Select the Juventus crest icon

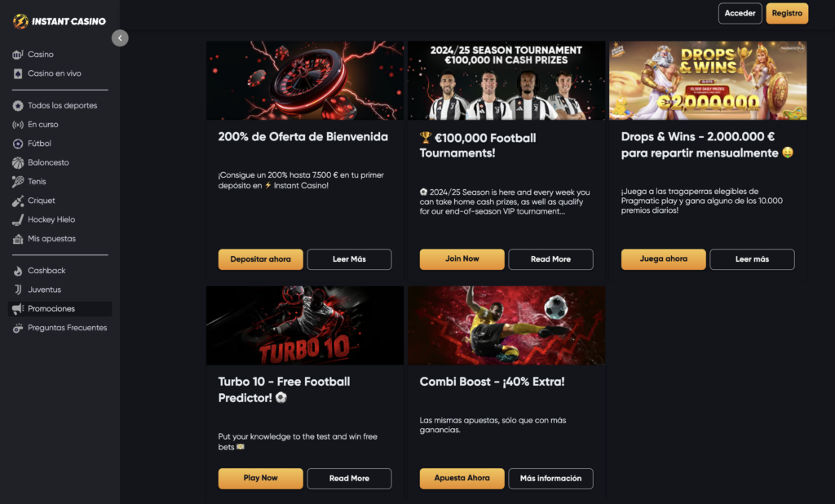pyautogui.click(x=18, y=290)
